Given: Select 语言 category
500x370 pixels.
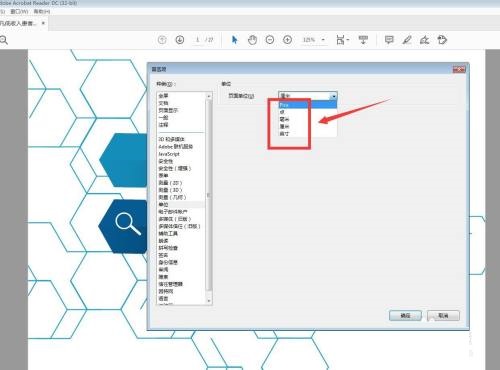Looking at the screenshot, I should [163, 299].
